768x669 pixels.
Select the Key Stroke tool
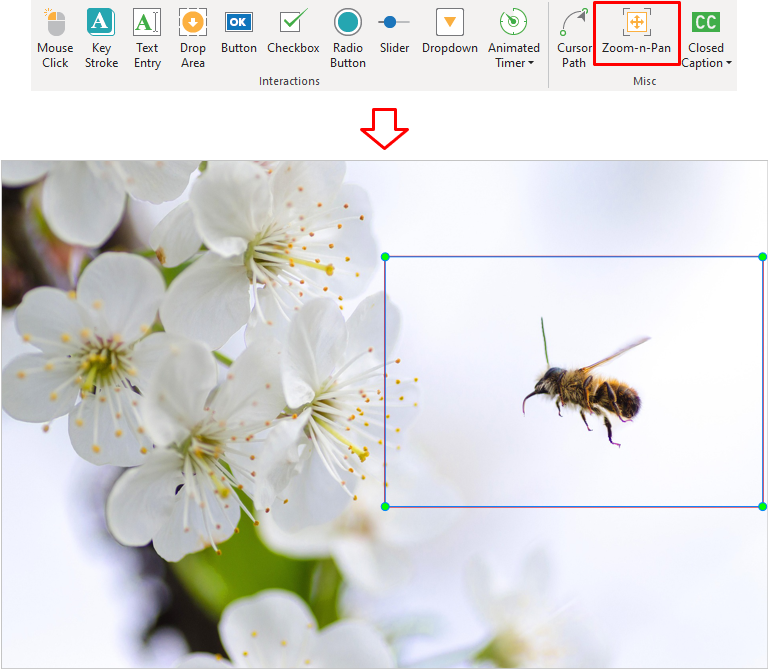point(101,38)
